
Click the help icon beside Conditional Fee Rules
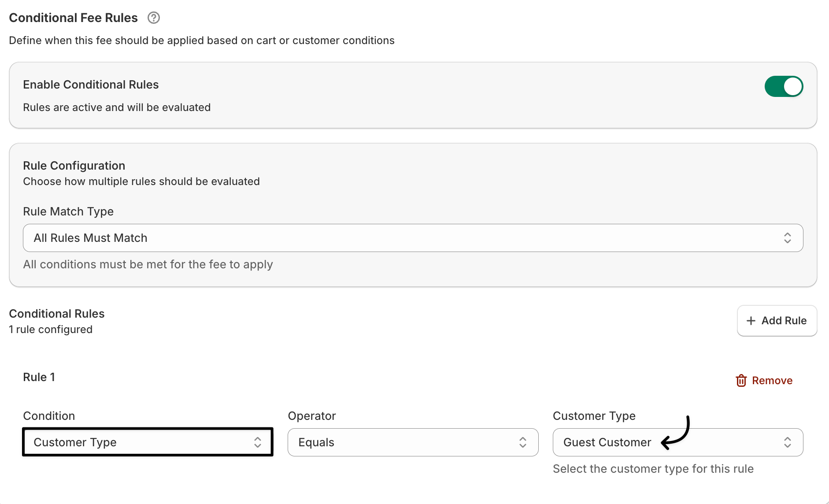pyautogui.click(x=153, y=18)
